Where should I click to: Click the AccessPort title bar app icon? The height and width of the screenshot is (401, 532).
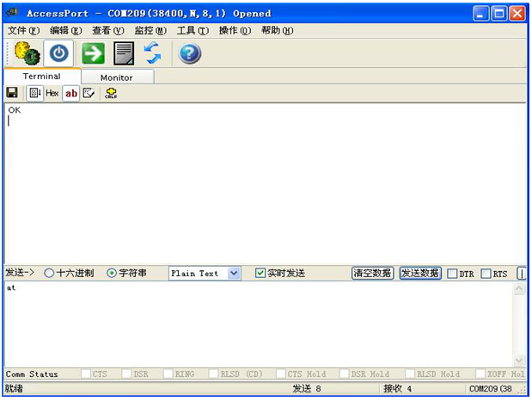tap(12, 13)
